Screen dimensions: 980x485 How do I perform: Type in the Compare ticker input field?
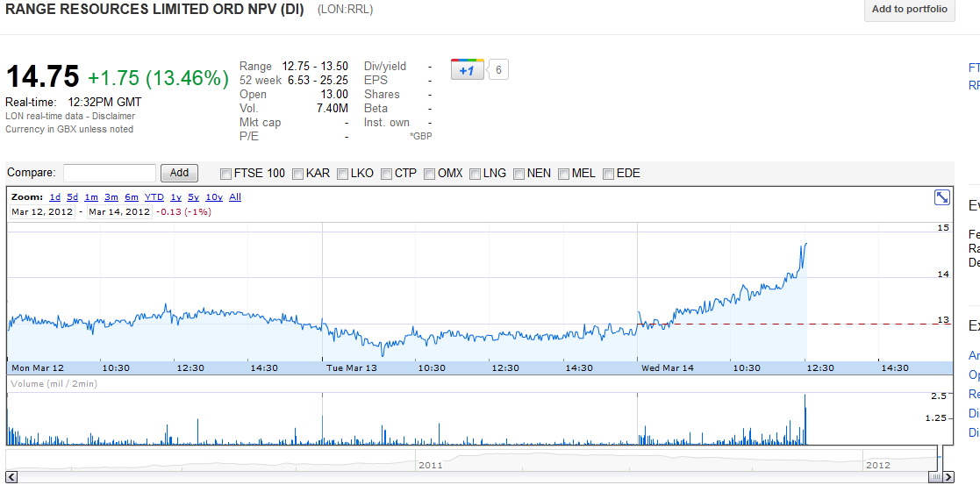110,173
